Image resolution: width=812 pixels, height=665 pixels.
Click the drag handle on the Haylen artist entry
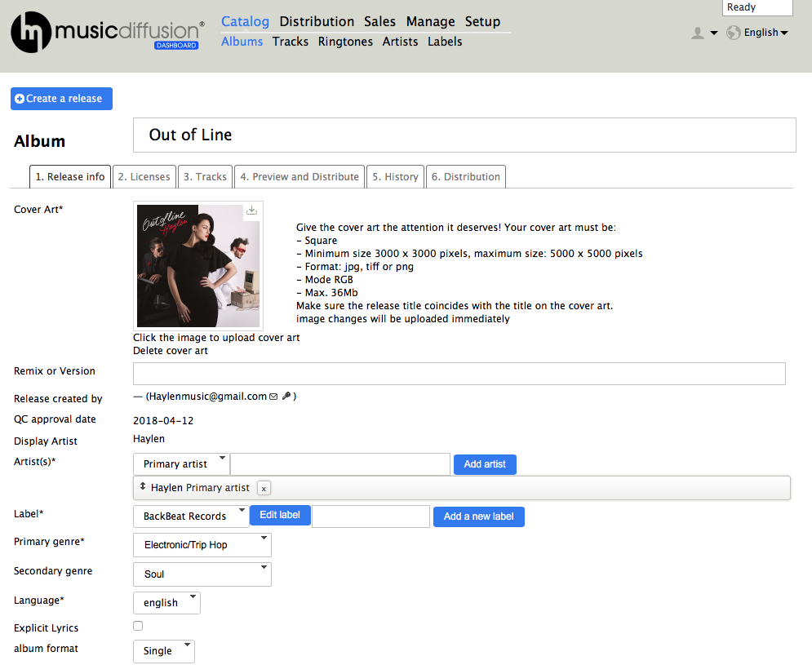pyautogui.click(x=144, y=488)
